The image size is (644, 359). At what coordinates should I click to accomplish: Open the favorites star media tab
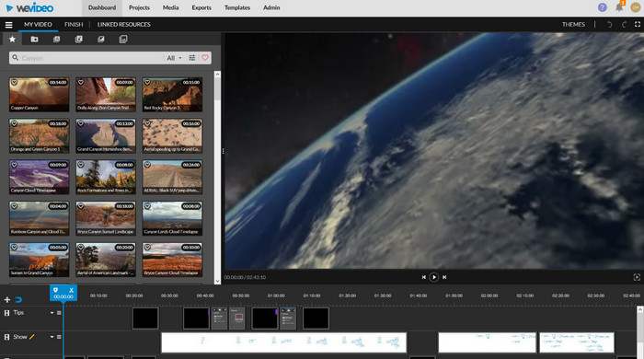coord(12,39)
